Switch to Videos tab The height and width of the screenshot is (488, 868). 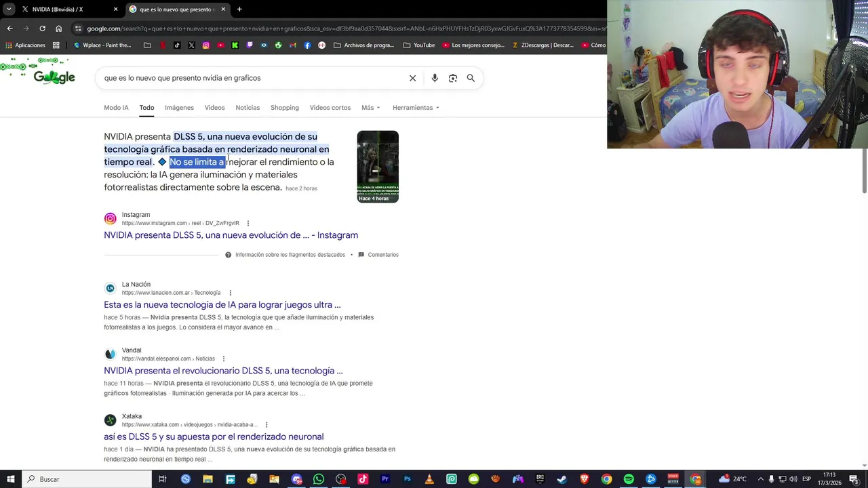[214, 108]
